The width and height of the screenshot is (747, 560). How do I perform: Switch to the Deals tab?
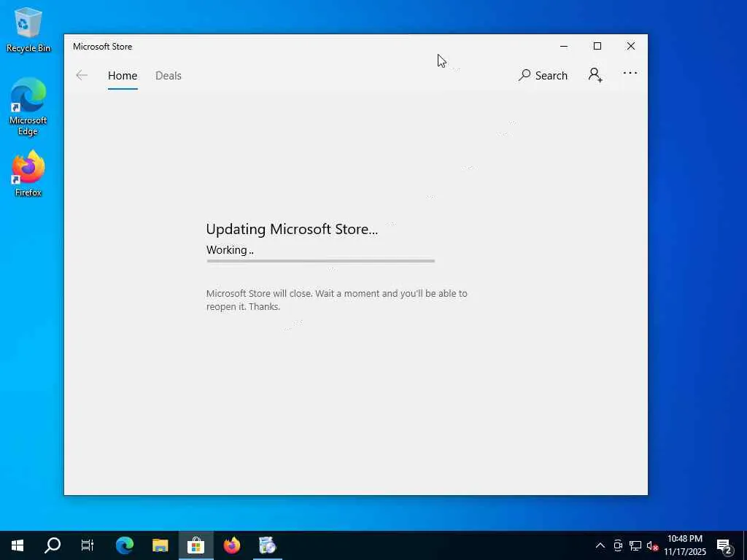[x=169, y=76]
